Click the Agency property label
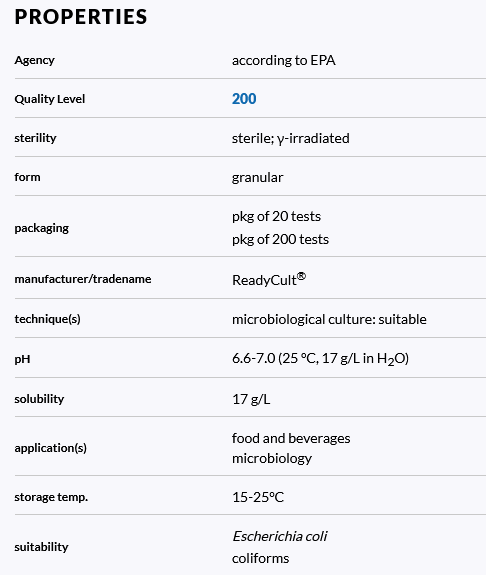Image resolution: width=486 pixels, height=575 pixels. click(34, 60)
